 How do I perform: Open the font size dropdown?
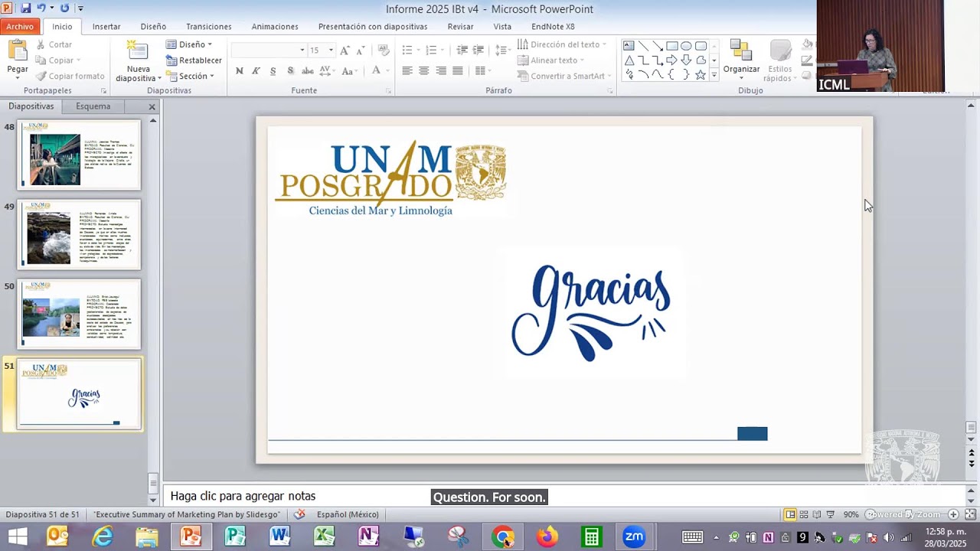pos(331,51)
